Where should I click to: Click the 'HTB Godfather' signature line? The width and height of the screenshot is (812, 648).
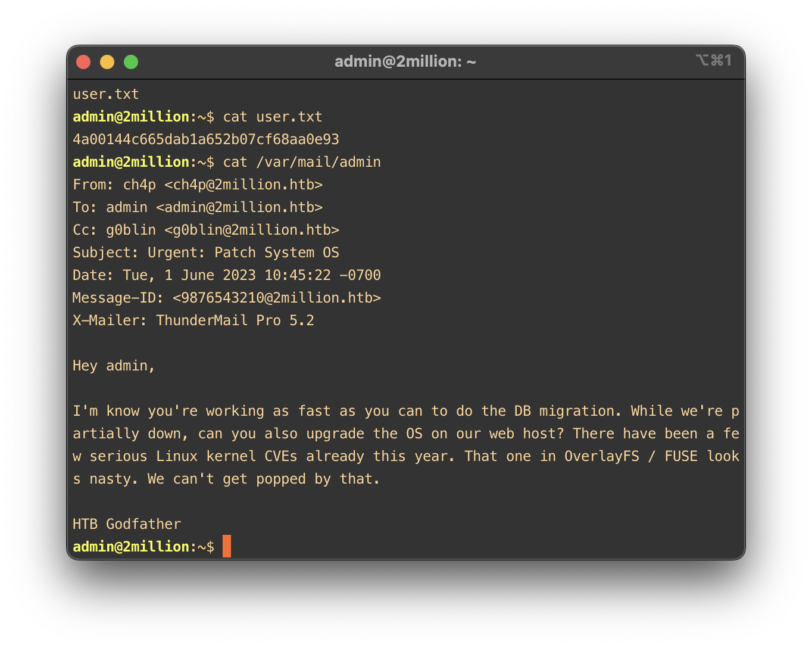(x=127, y=524)
